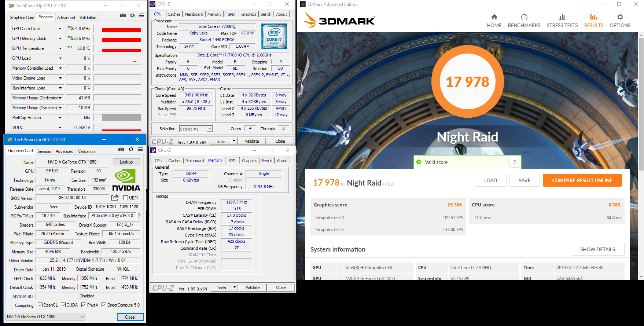644x326 pixels.
Task: Open PerfCap Reason sensor dropdown
Action: (60, 118)
